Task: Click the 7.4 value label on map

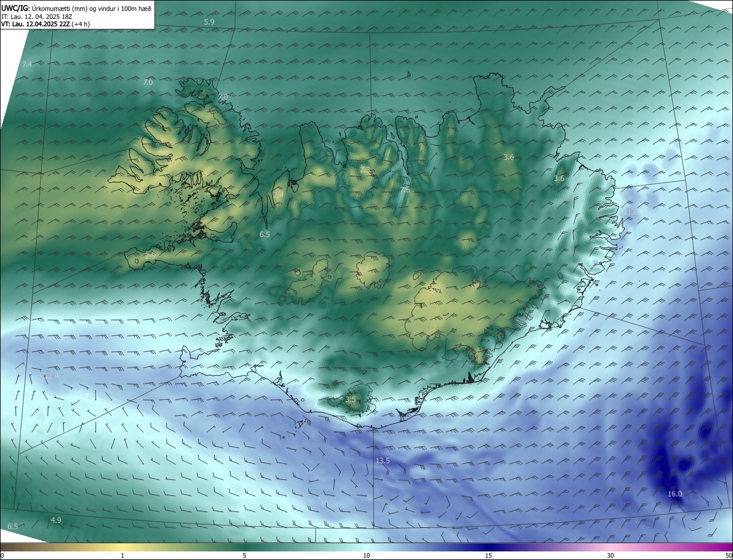Action: pos(27,65)
